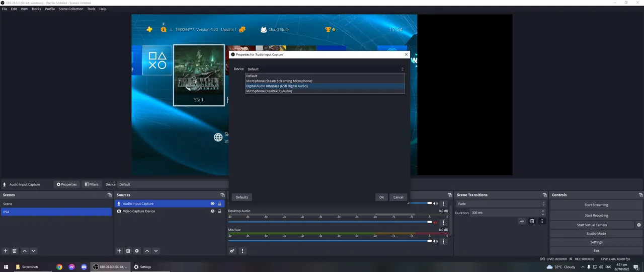Click the Mic/Aux volume slider
Screen dimensions: 644x272
click(331, 241)
